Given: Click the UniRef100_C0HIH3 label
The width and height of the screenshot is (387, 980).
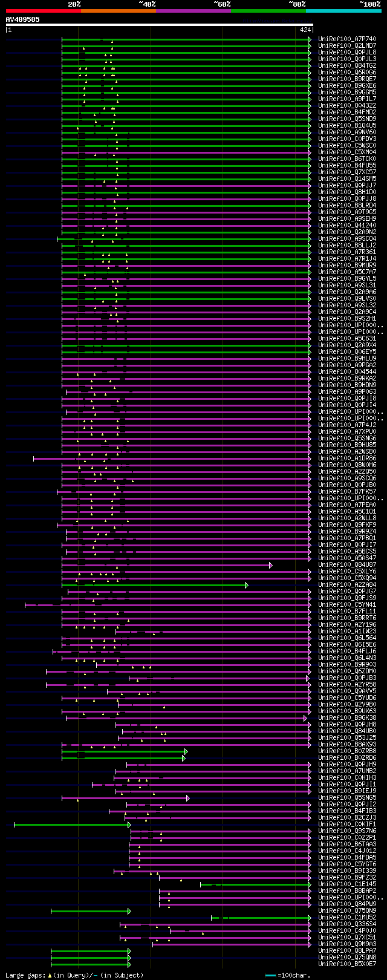Looking at the screenshot, I should 347,777.
